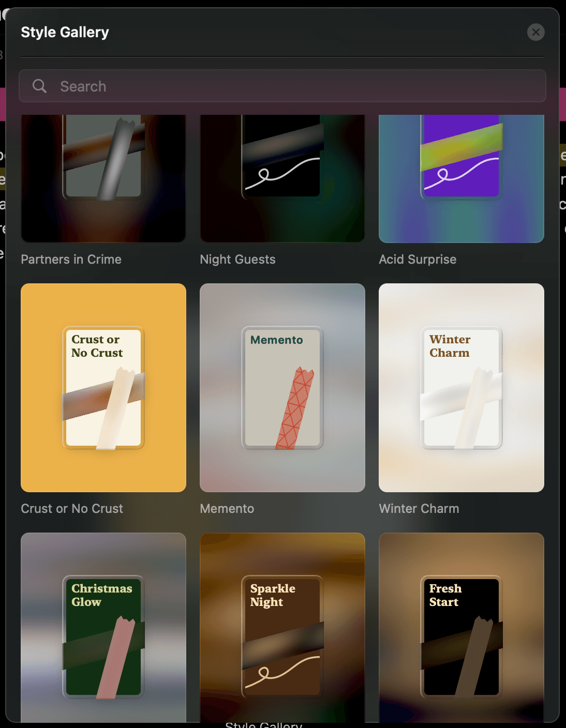Choose the Fresh Start style

461,628
